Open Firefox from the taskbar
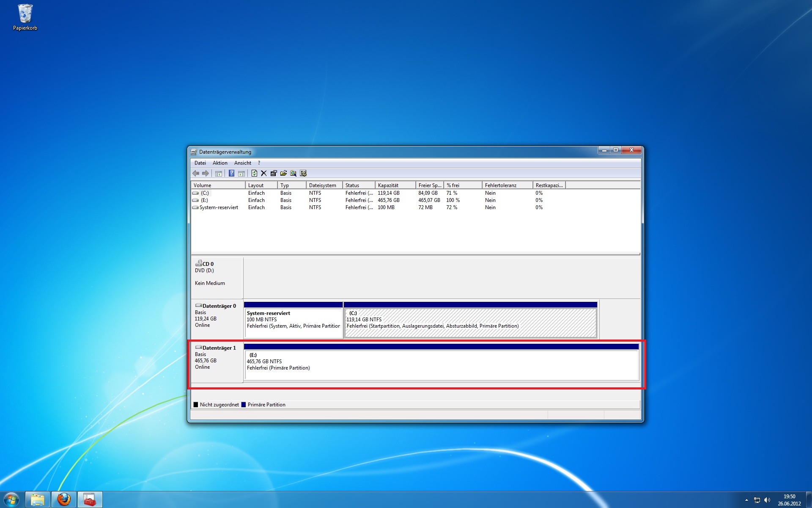The height and width of the screenshot is (508, 812). (x=64, y=500)
